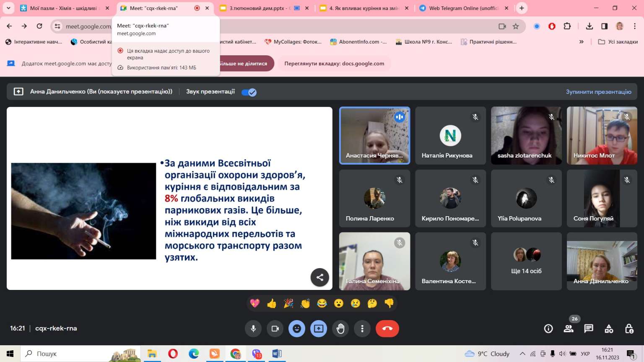The image size is (644, 362).
Task: Open meeting details info icon
Action: (x=548, y=329)
